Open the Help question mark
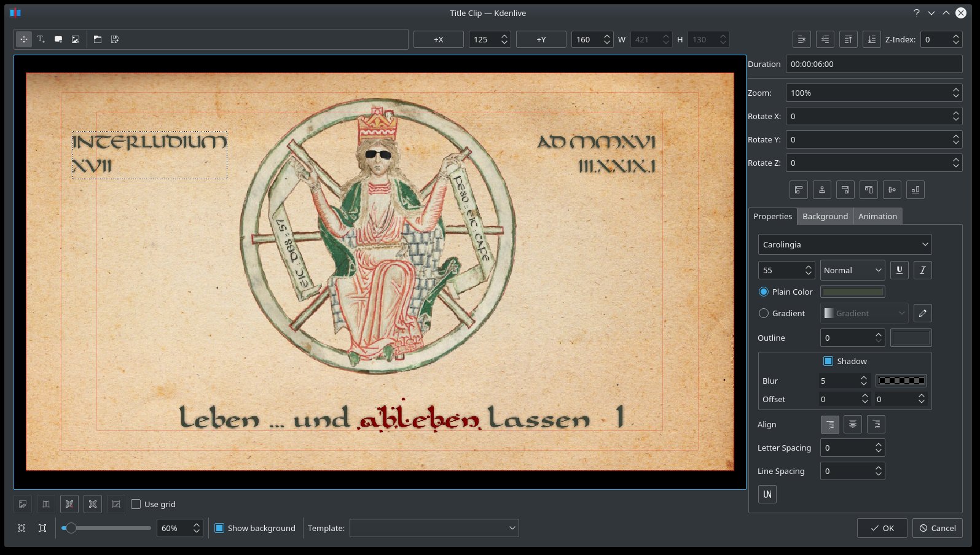980x555 pixels. 916,13
